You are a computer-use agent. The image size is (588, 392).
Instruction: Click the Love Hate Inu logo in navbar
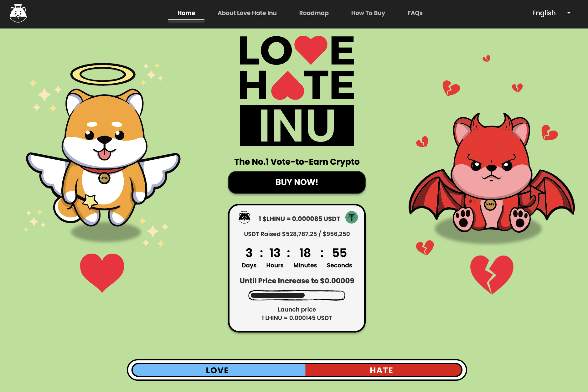click(x=18, y=13)
